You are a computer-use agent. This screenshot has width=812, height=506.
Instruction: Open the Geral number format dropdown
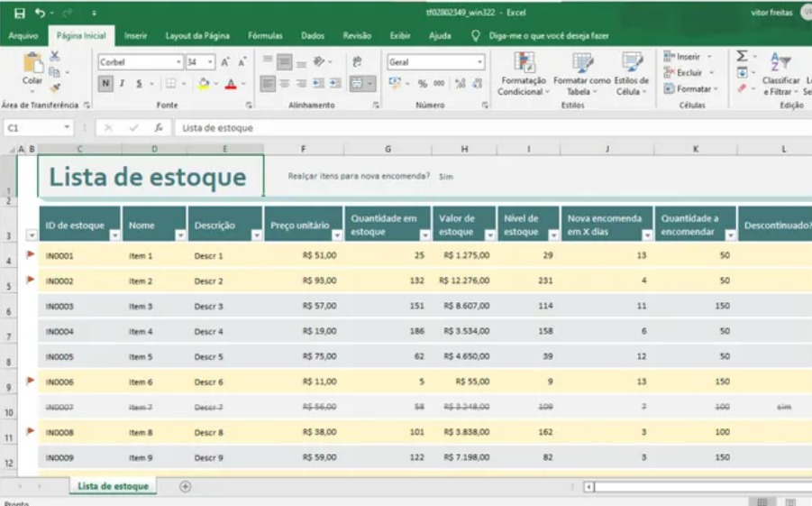coord(480,62)
